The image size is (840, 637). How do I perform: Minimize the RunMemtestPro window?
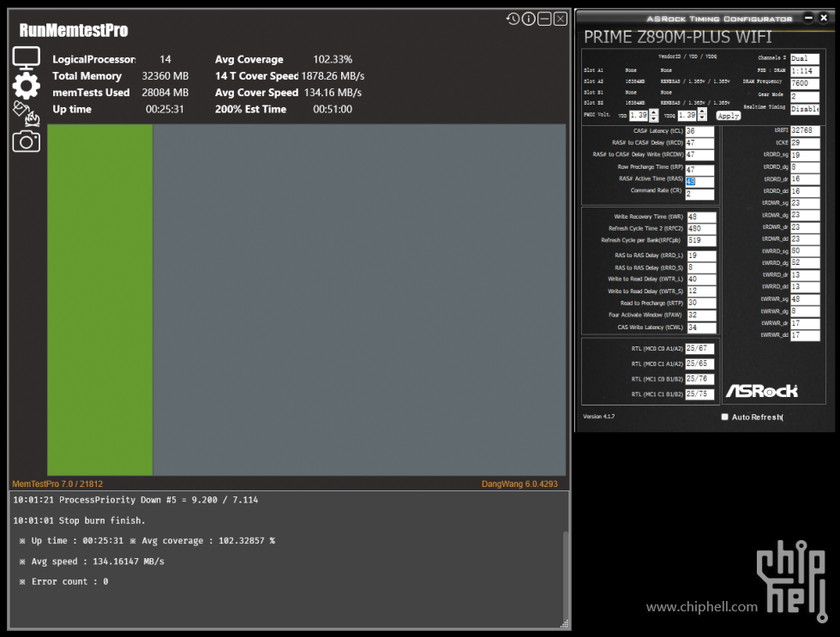click(544, 19)
